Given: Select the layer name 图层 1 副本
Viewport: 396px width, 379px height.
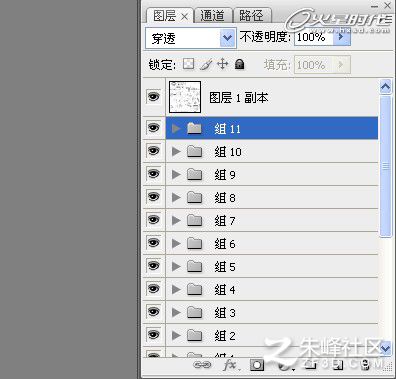Looking at the screenshot, I should click(x=239, y=98).
